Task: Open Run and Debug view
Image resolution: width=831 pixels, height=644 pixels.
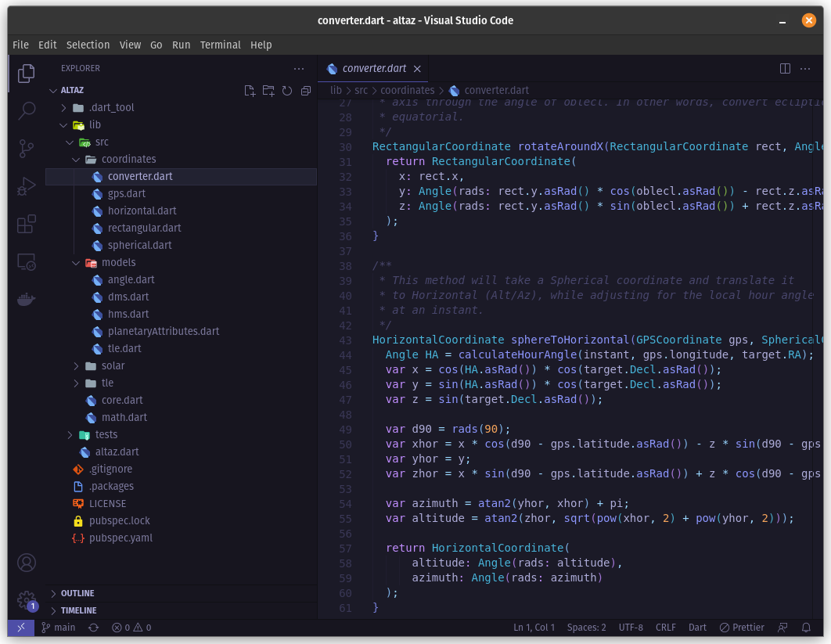Action: 27,186
